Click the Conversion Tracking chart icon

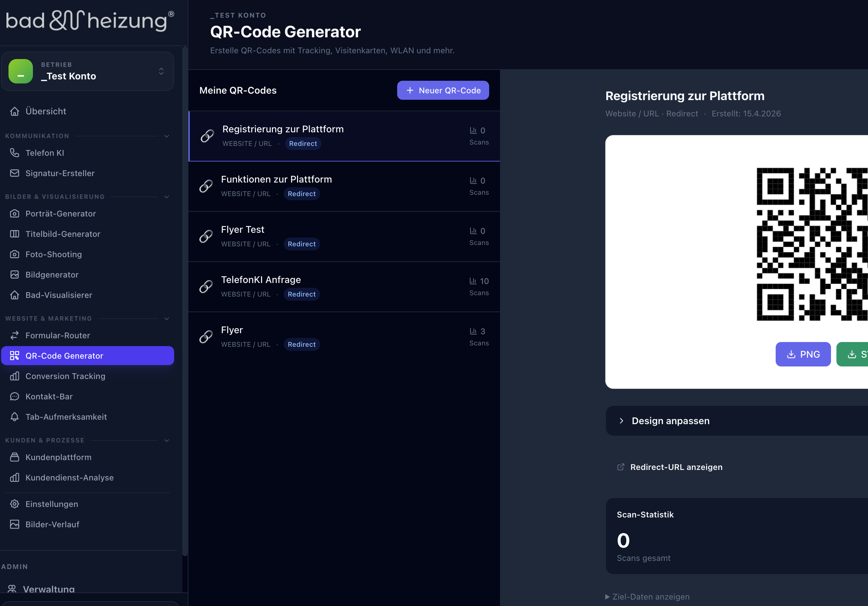click(14, 376)
